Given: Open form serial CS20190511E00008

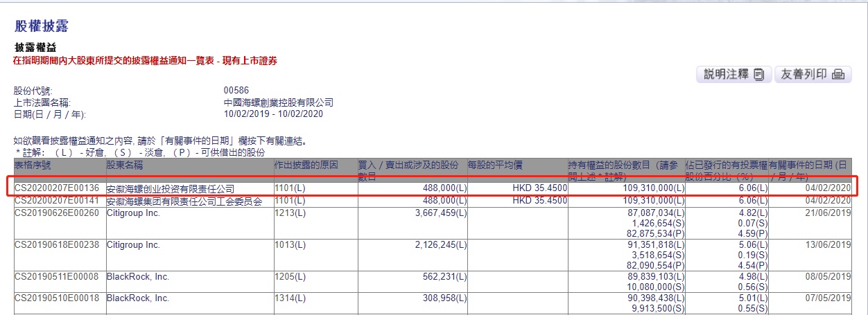Looking at the screenshot, I should [x=57, y=276].
